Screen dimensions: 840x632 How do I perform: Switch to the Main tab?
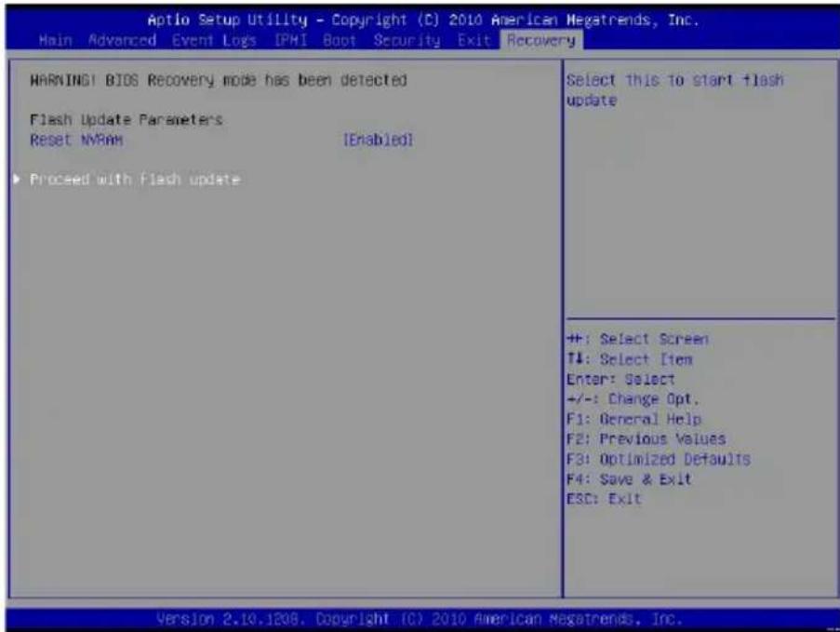coord(55,41)
